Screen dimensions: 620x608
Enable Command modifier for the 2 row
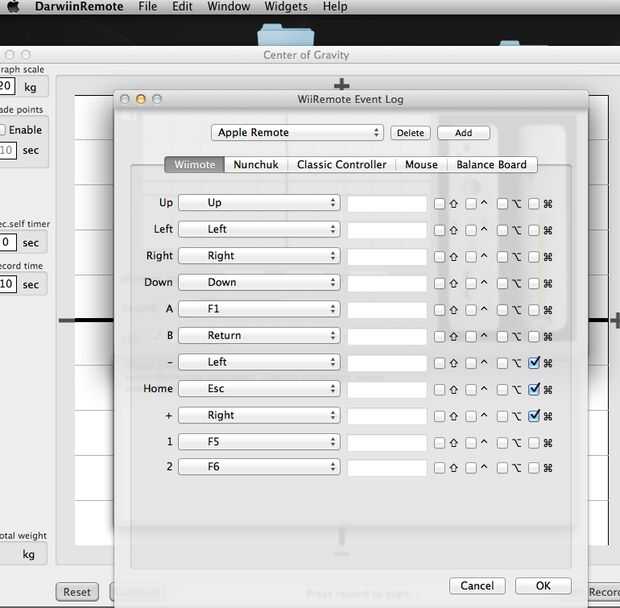(534, 468)
